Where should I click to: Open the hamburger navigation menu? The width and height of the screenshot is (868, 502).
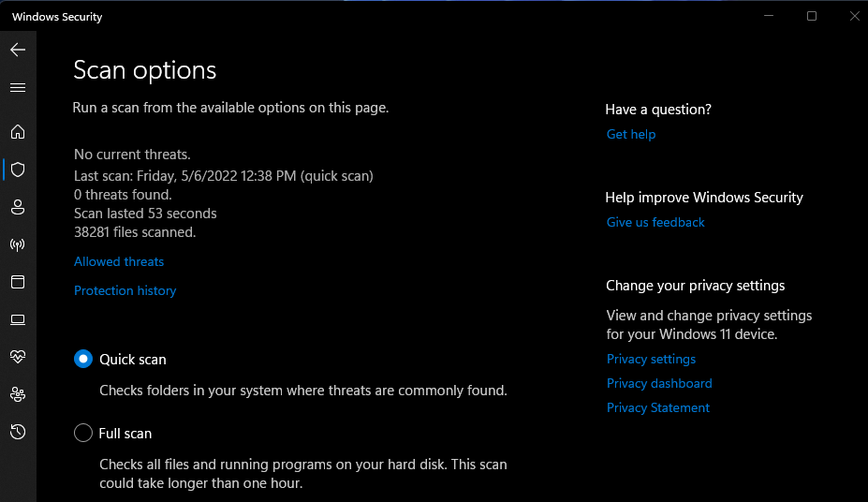18,88
